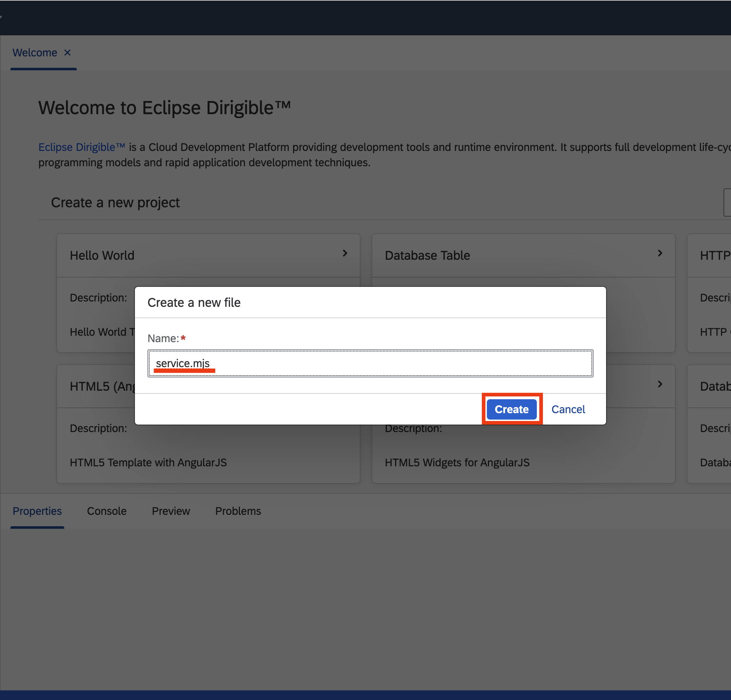Click the 'Create a new file' dialog title
The height and width of the screenshot is (700, 731).
tap(194, 302)
